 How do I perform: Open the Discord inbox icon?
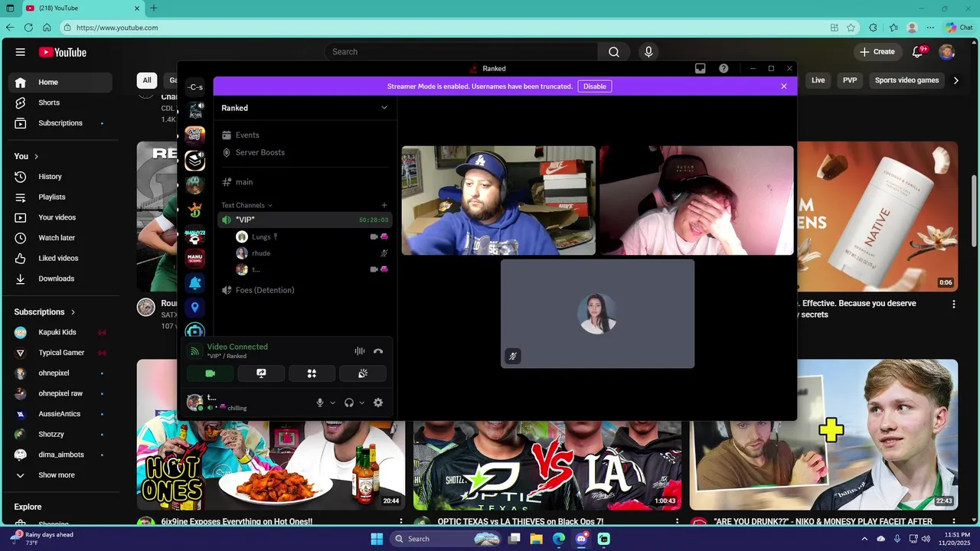click(701, 69)
